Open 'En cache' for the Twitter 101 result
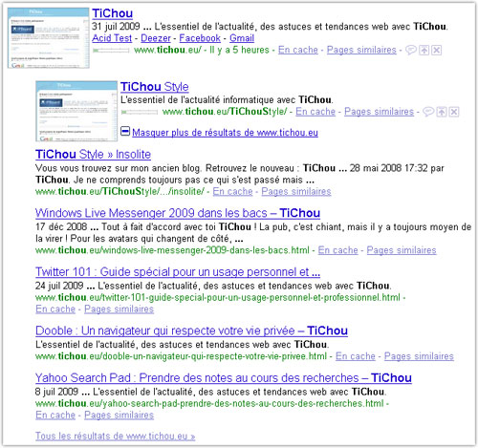This screenshot has height=448, width=478. tap(55, 309)
